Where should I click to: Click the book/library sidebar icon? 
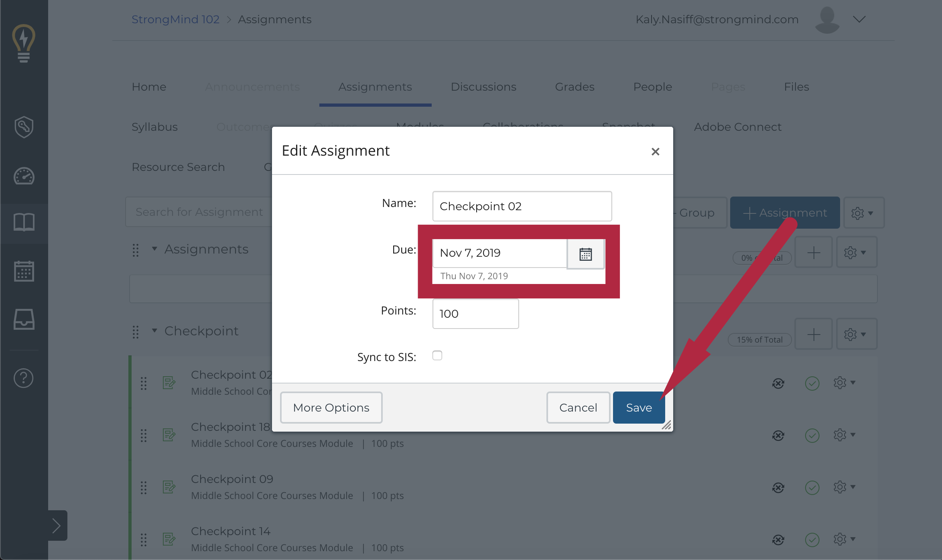click(23, 221)
